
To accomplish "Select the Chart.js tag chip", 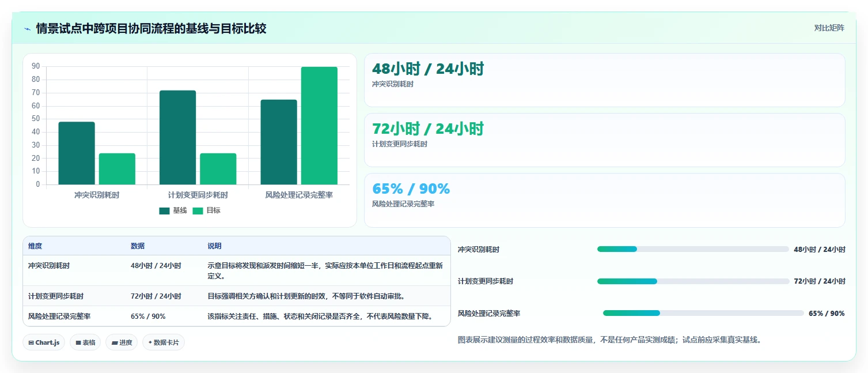I will point(44,342).
